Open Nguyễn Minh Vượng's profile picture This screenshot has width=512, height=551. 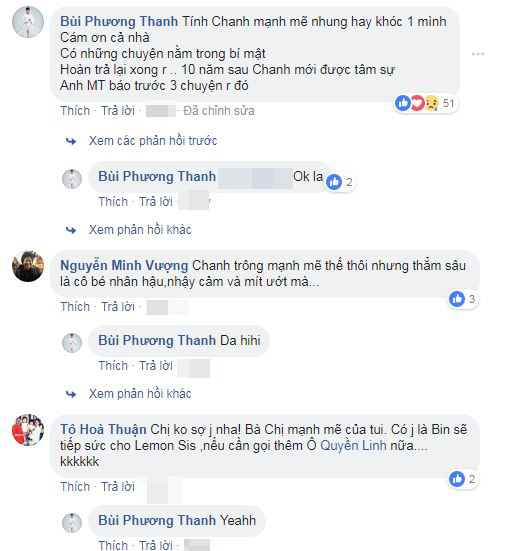pyautogui.click(x=28, y=266)
